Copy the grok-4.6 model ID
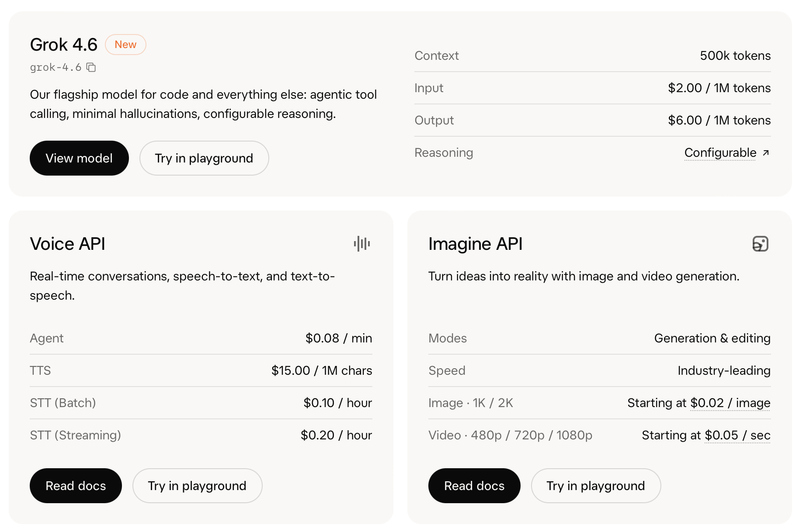The height and width of the screenshot is (532, 799). tap(91, 67)
